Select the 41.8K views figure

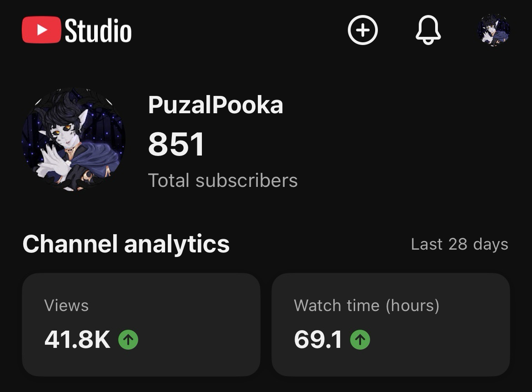(77, 340)
